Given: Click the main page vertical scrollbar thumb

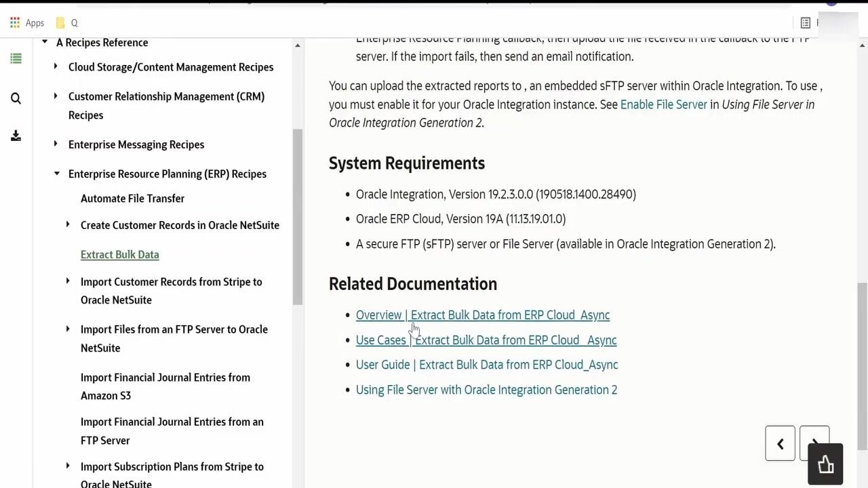Looking at the screenshot, I should pos(862,366).
